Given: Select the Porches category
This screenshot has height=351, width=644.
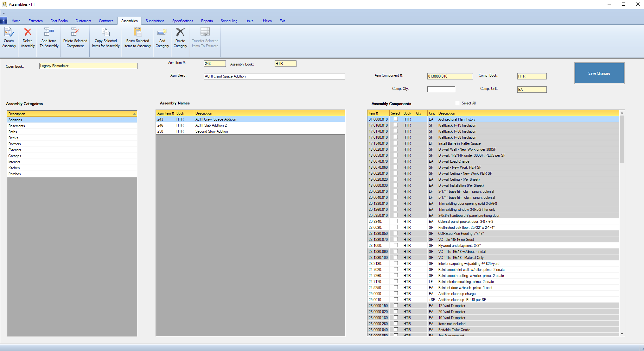Looking at the screenshot, I should [x=72, y=174].
